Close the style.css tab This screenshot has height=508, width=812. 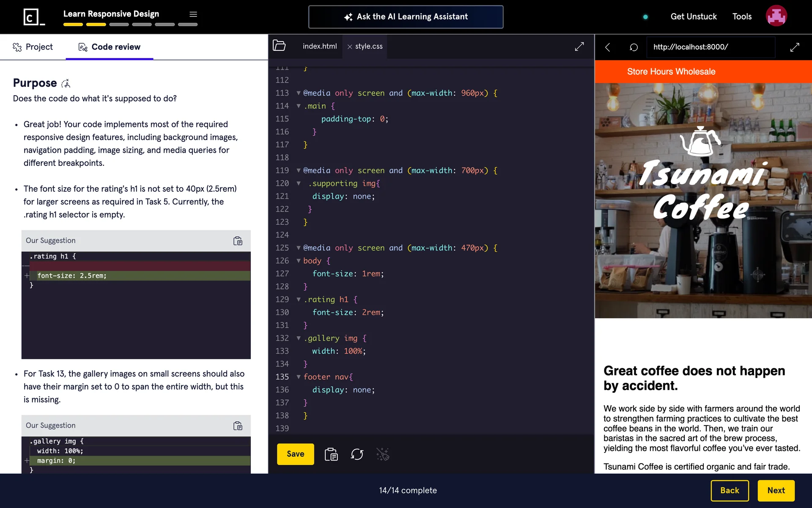coord(350,47)
